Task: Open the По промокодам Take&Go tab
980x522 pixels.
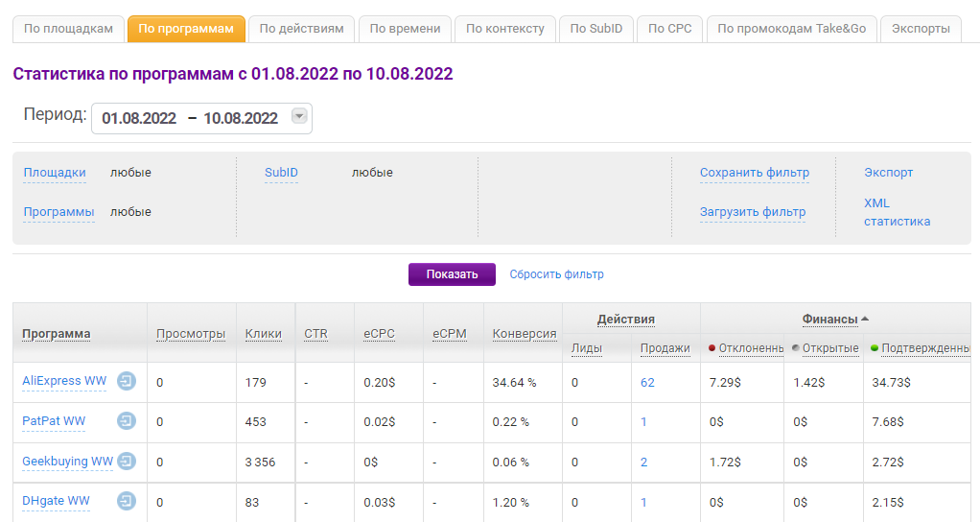Action: [791, 29]
